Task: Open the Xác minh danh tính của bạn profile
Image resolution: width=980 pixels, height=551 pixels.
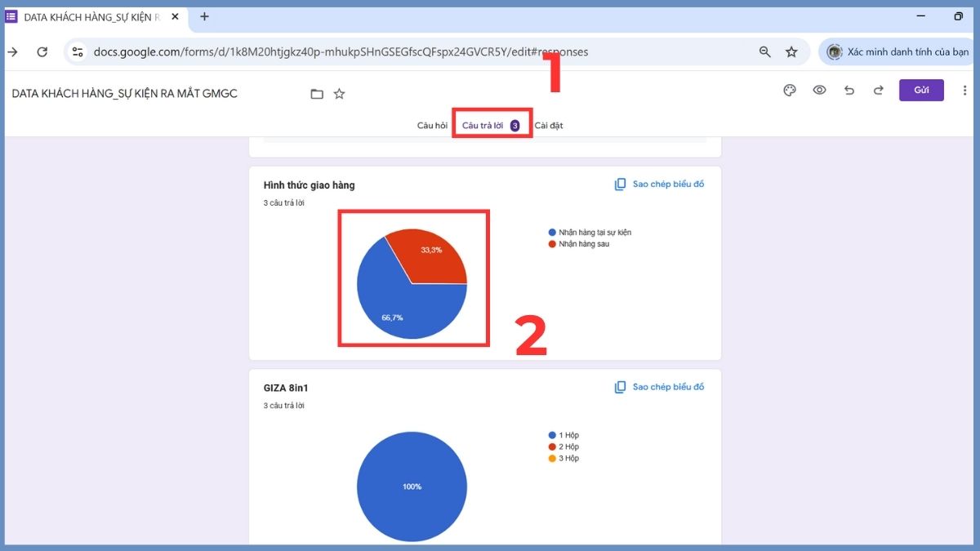Action: click(896, 51)
